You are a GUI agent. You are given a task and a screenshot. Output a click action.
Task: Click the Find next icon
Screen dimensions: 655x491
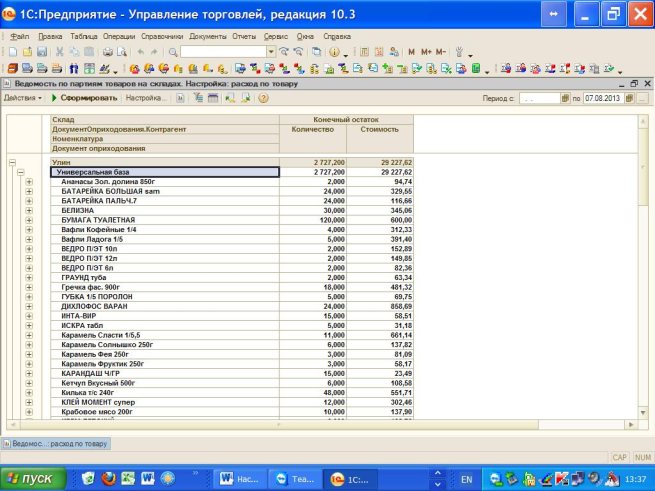(284, 52)
